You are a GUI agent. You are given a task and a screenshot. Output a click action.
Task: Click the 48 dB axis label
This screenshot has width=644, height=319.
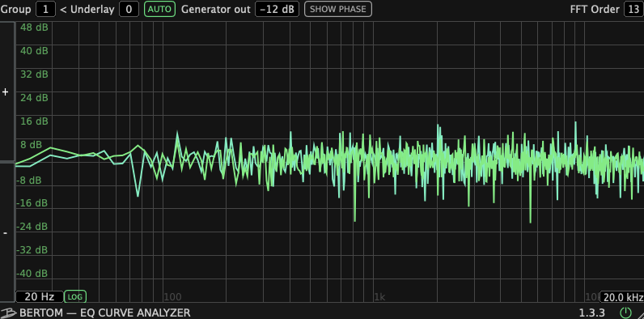point(34,28)
